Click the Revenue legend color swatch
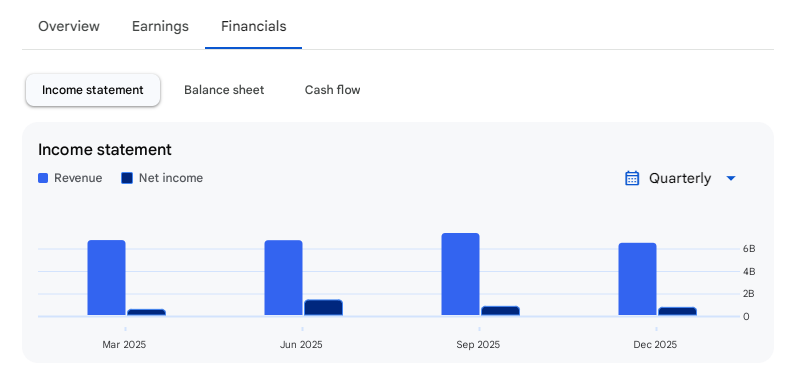 (x=43, y=178)
